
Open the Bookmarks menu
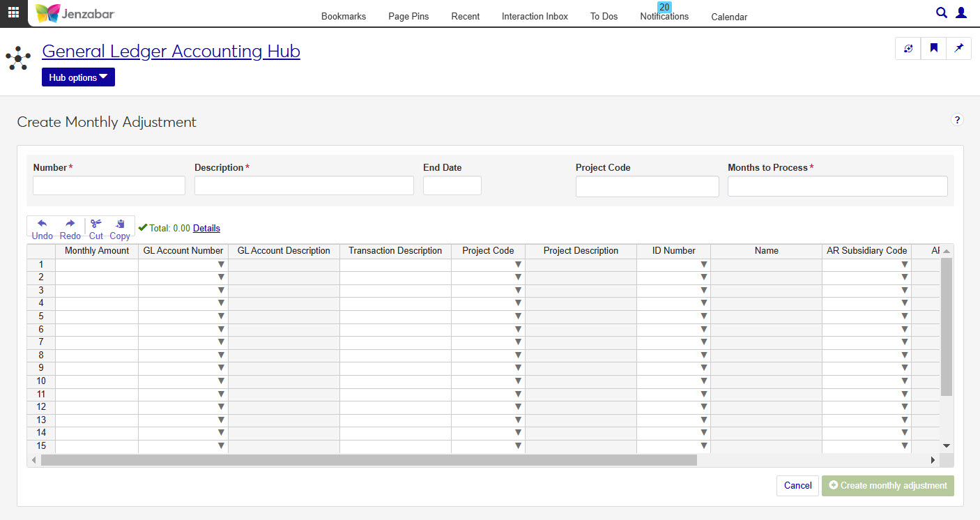[x=343, y=16]
